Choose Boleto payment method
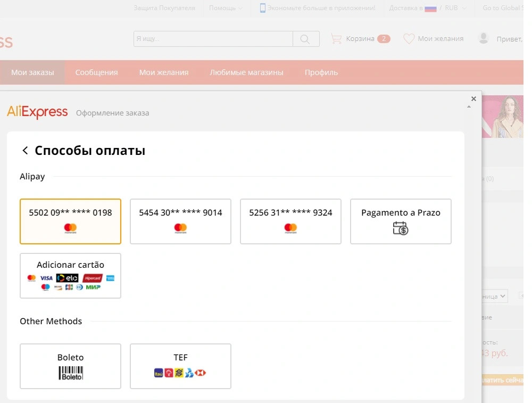Viewport: 532px width, 403px height. [70, 366]
